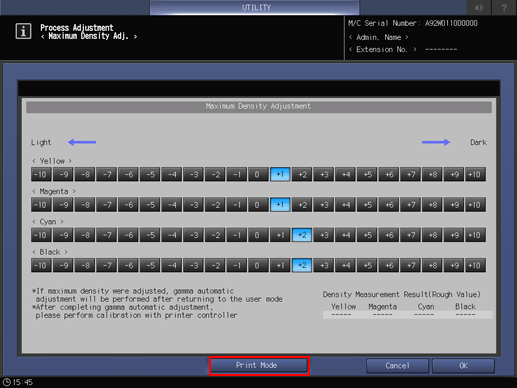The image size is (517, 388).
Task: Click the 15:45 time display
Action: 23,382
